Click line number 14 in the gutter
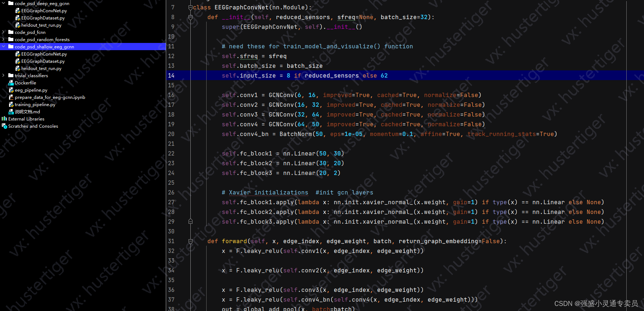Viewport: 644px width, 311px height. pos(171,75)
